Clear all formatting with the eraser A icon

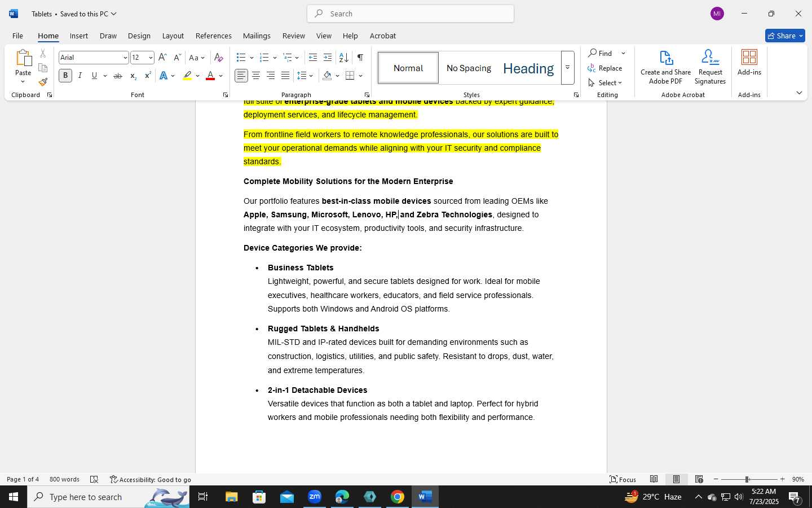point(219,58)
